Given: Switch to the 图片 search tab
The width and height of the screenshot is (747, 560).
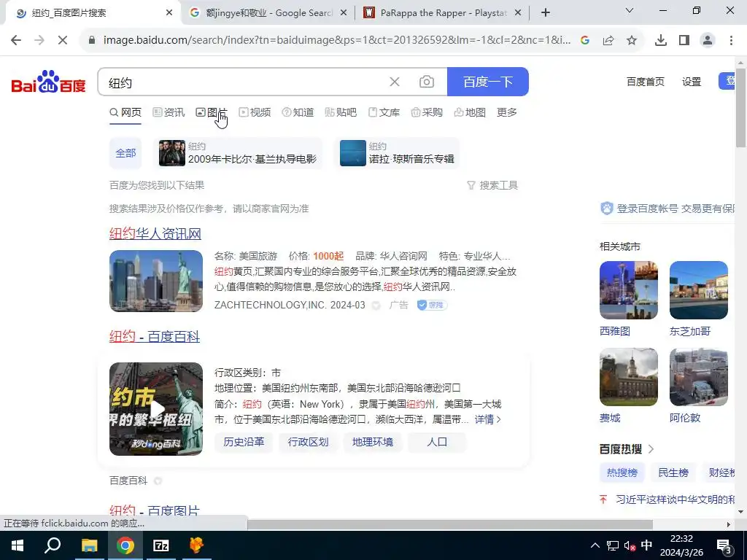Looking at the screenshot, I should (212, 112).
